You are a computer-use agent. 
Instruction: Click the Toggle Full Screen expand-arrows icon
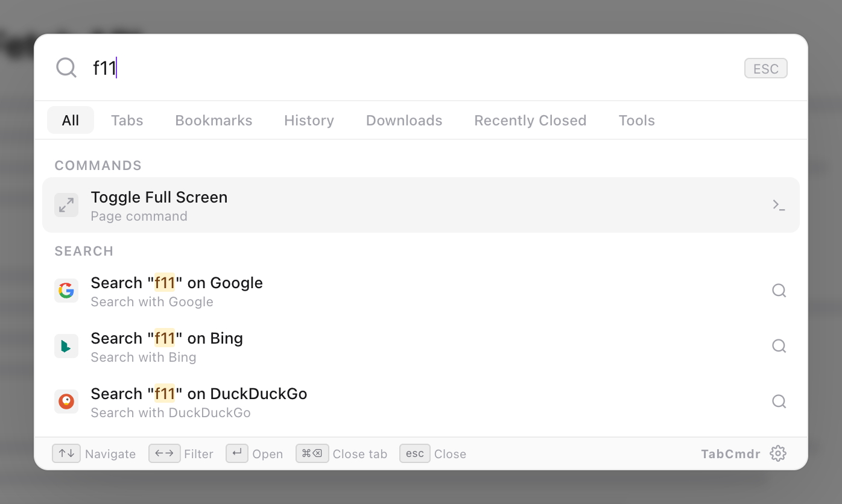(66, 205)
